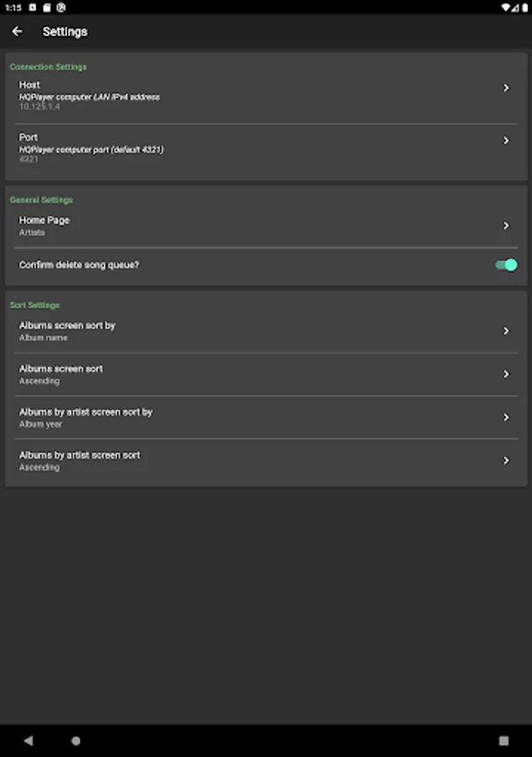Image resolution: width=532 pixels, height=757 pixels.
Task: Toggle Confirm delete song queue switch
Action: tap(506, 265)
